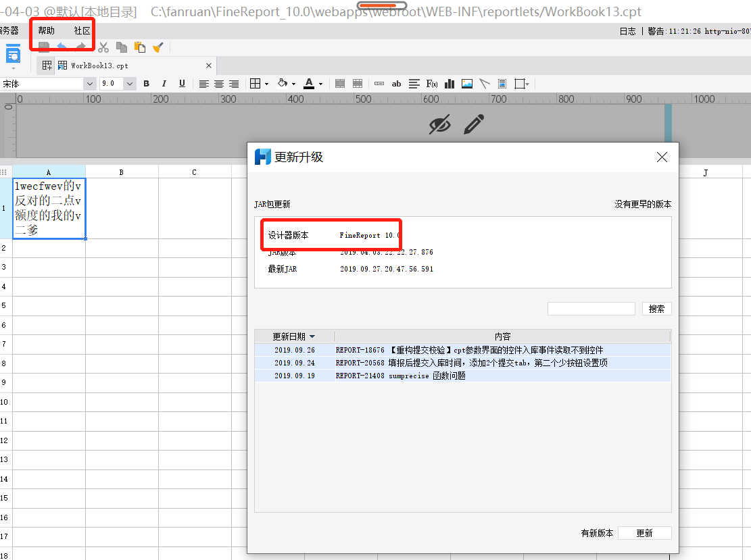Image resolution: width=751 pixels, height=560 pixels.
Task: Select cell A1 with text
Action: click(x=49, y=208)
